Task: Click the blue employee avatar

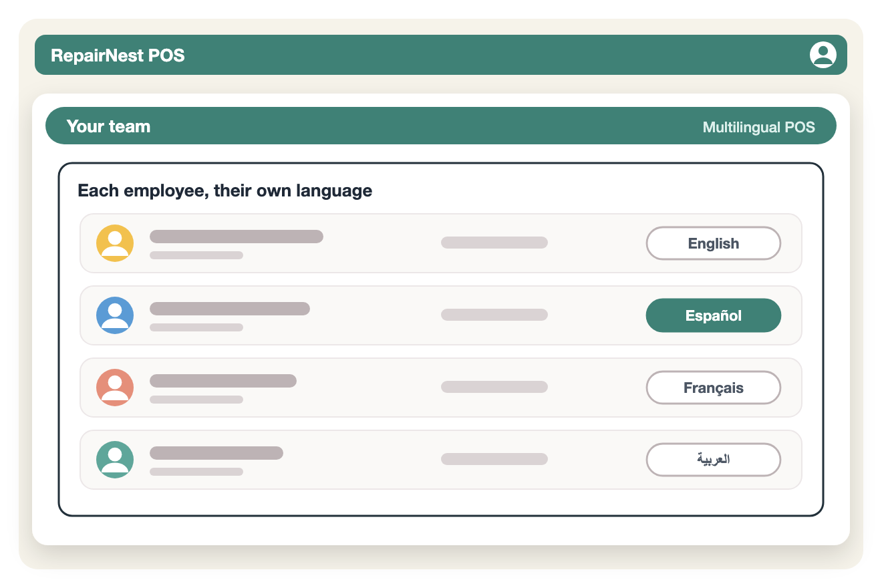Action: tap(115, 315)
